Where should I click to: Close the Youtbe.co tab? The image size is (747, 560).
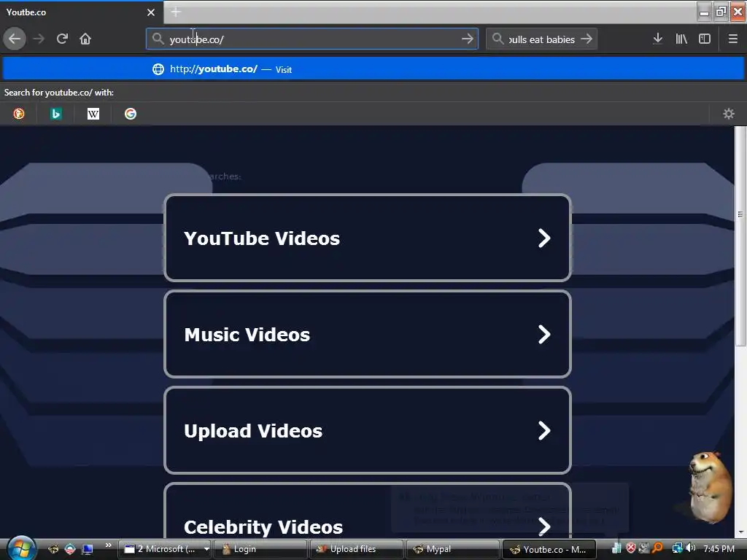pos(151,12)
